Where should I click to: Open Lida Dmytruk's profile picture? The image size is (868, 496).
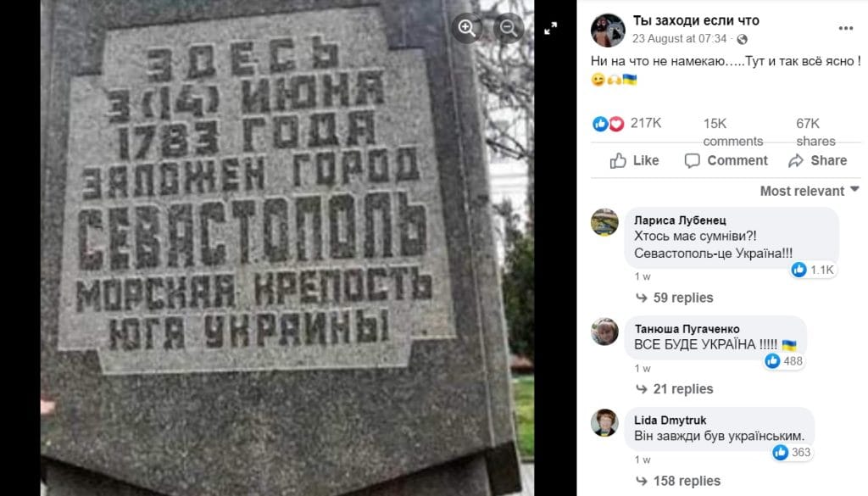coord(604,423)
